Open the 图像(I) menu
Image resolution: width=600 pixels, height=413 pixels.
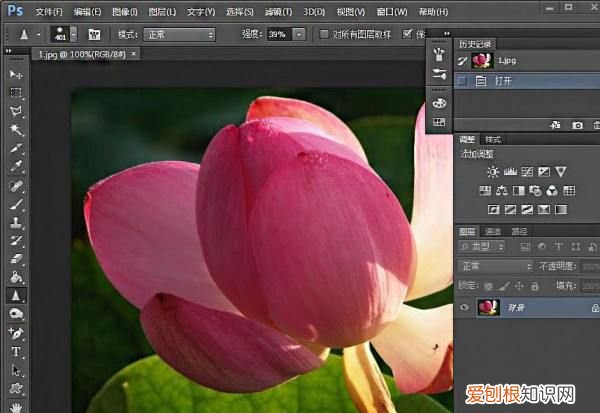click(x=126, y=11)
